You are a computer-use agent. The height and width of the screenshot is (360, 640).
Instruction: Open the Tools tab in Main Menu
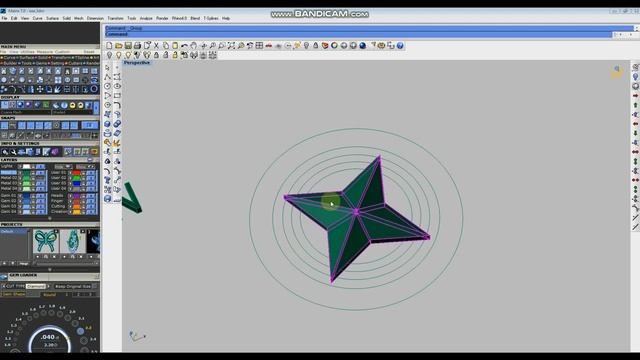coord(26,63)
